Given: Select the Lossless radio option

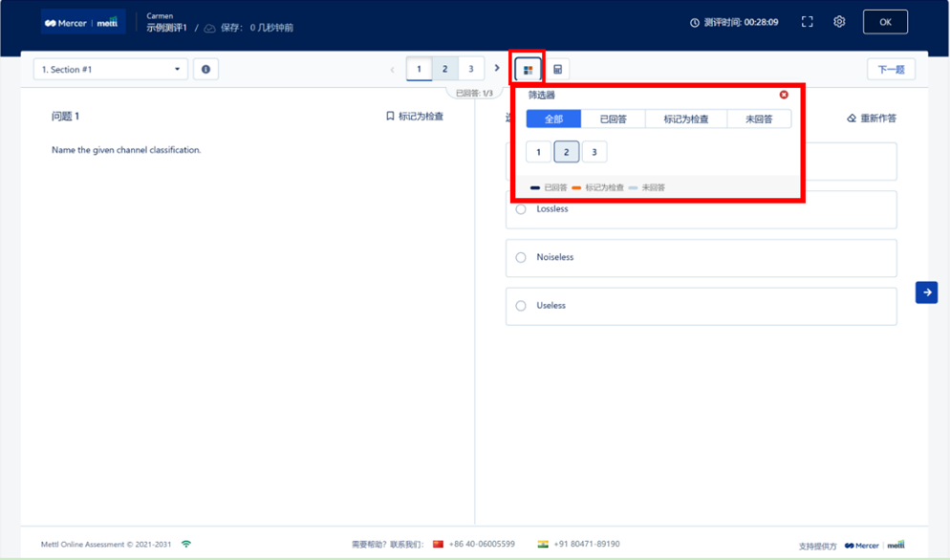Looking at the screenshot, I should tap(521, 209).
